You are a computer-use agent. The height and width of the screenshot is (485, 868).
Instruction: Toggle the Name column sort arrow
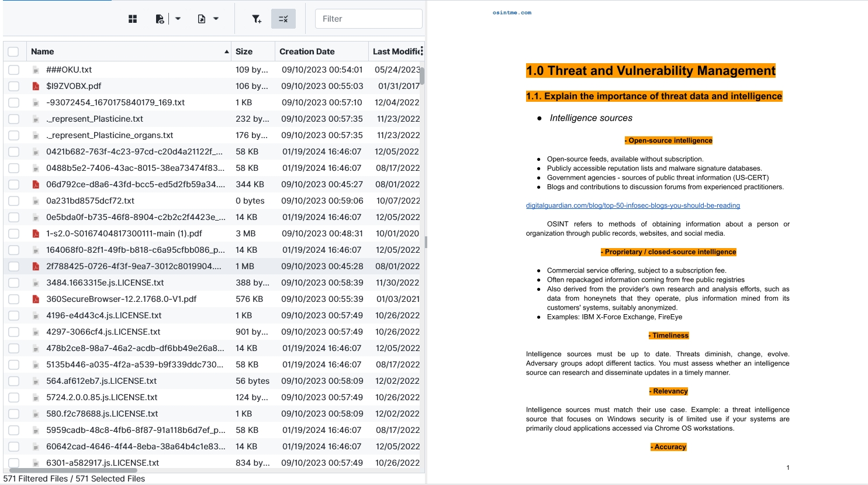pyautogui.click(x=226, y=51)
